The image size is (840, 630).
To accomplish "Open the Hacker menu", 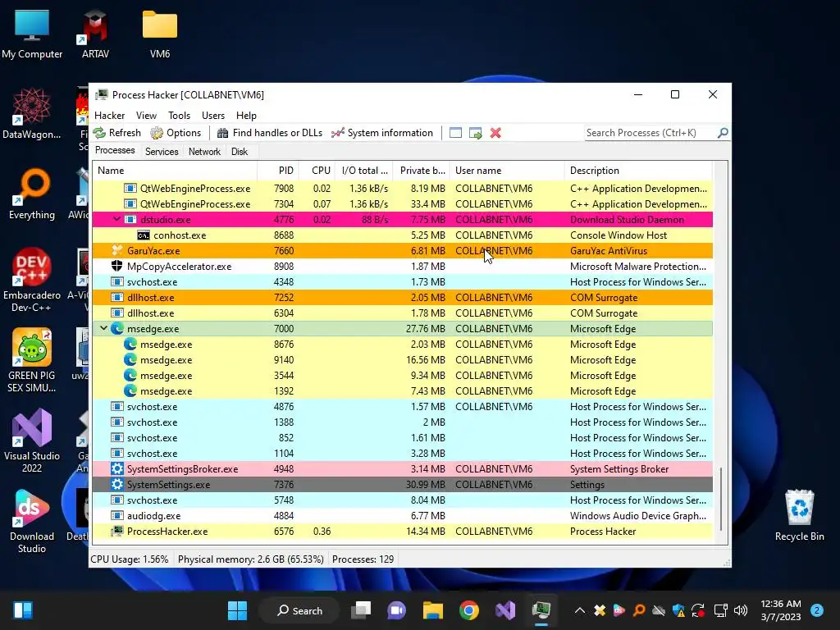I will [x=109, y=115].
